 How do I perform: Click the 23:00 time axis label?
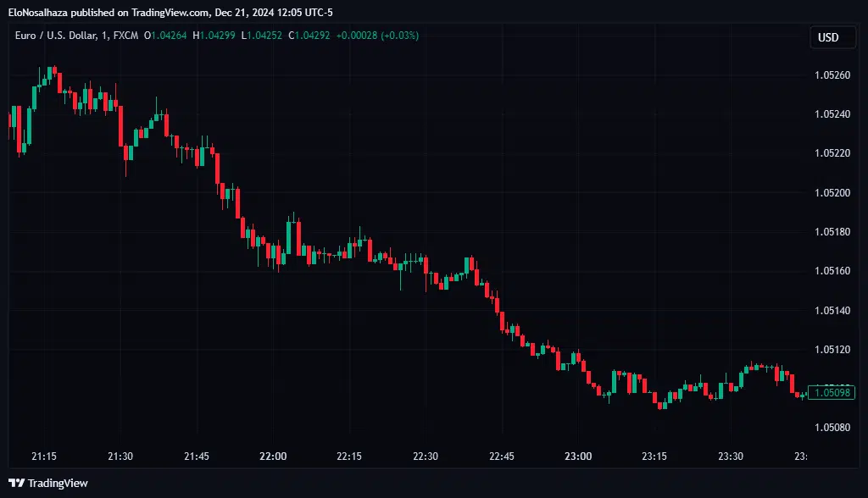(578, 456)
